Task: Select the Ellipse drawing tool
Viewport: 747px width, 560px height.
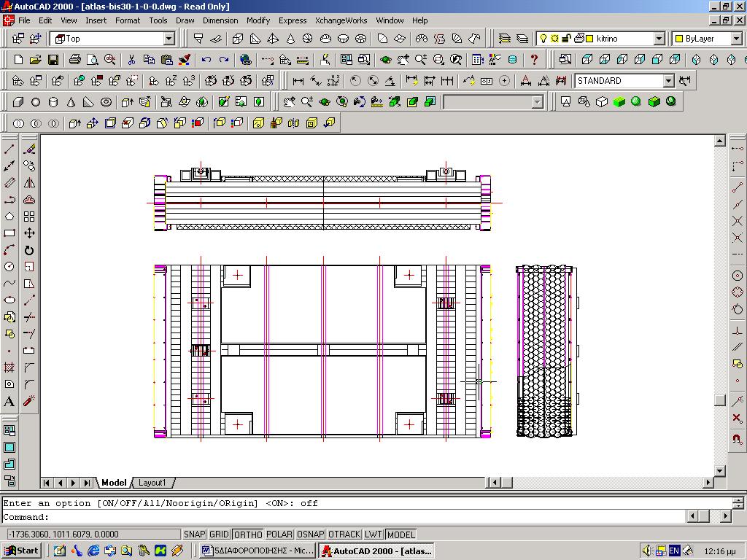Action: 9,300
